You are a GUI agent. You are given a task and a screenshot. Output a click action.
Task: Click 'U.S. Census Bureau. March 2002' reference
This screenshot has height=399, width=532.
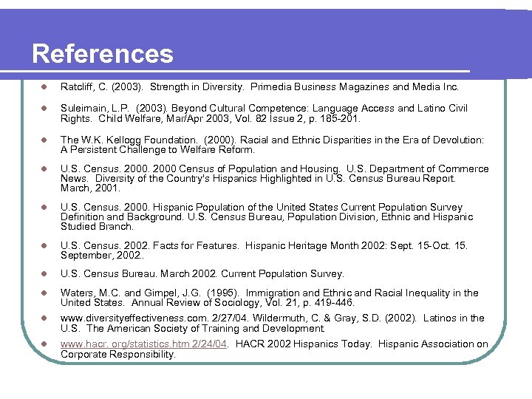(x=202, y=274)
